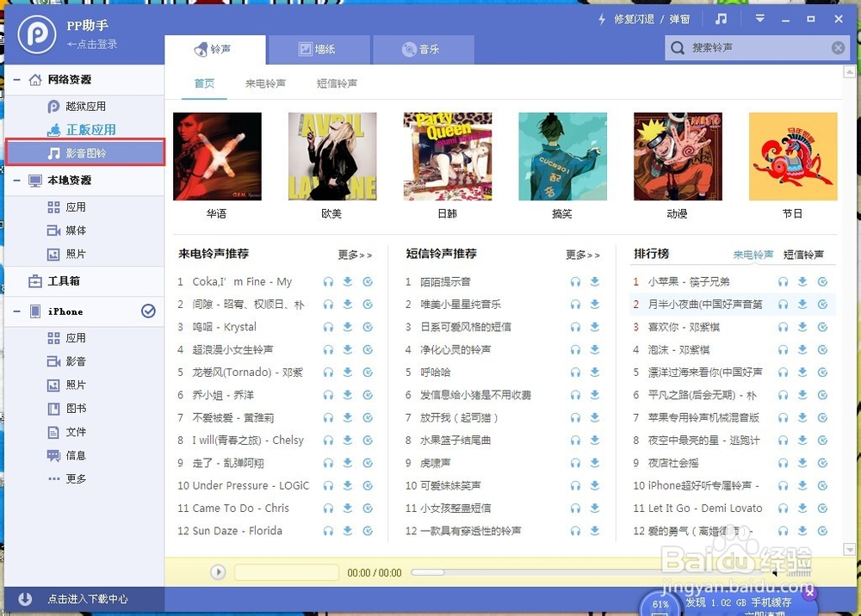Switch ranking to 短信铃声

pos(803,255)
